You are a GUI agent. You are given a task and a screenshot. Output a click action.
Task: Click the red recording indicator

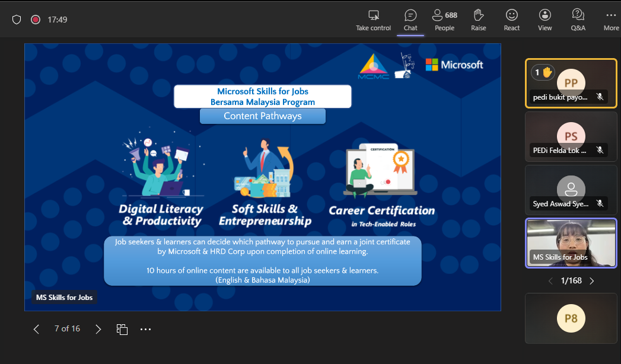click(x=36, y=20)
